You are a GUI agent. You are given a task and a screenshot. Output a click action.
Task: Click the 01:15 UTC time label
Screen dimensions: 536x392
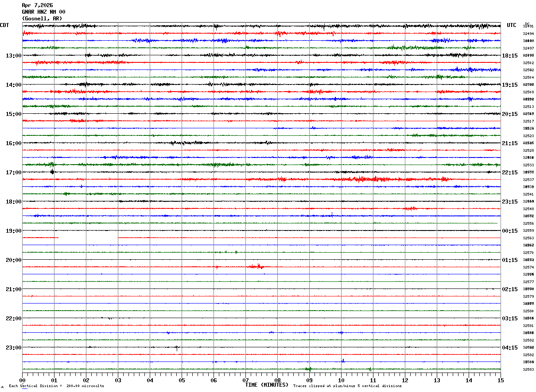[x=510, y=260]
